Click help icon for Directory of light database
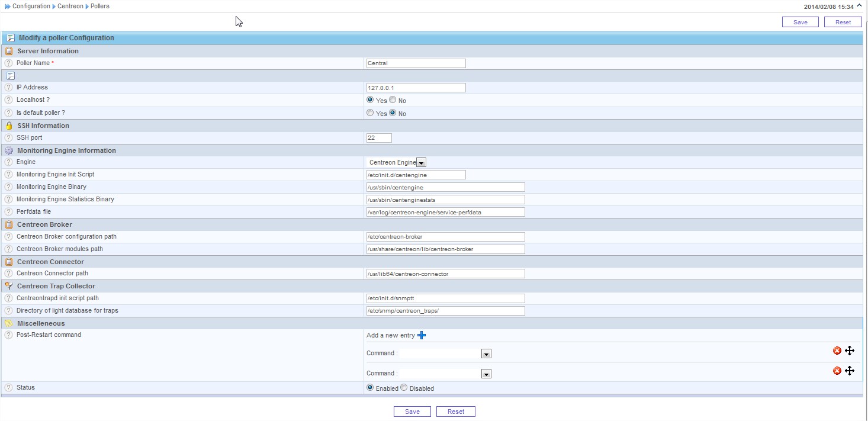868x421 pixels. pos(8,311)
